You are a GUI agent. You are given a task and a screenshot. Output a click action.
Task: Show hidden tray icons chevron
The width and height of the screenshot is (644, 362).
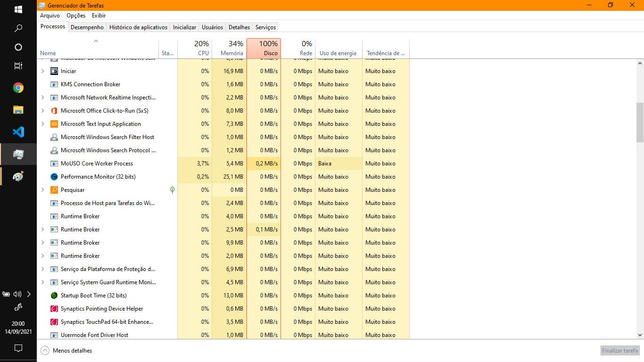pyautogui.click(x=29, y=294)
